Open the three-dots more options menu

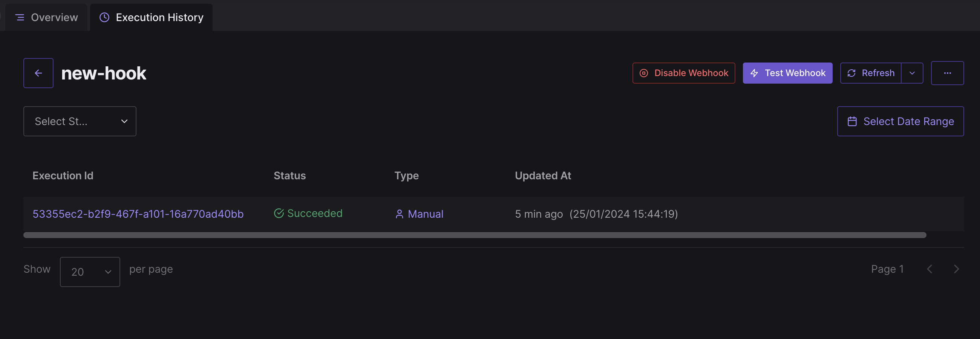(x=947, y=73)
